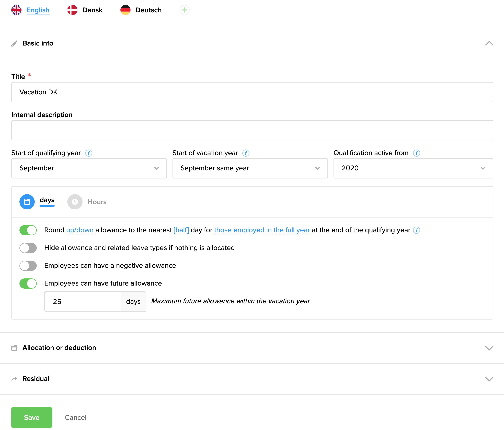Click the up/down rounding link
504x430 pixels.
80,230
